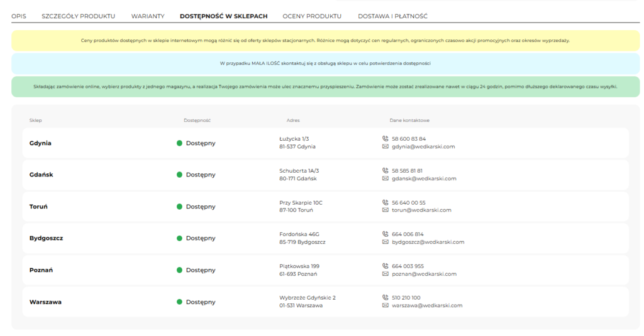Open DOSTAWA I PŁATNOŚĆ tab
The image size is (644, 336).
pyautogui.click(x=392, y=16)
